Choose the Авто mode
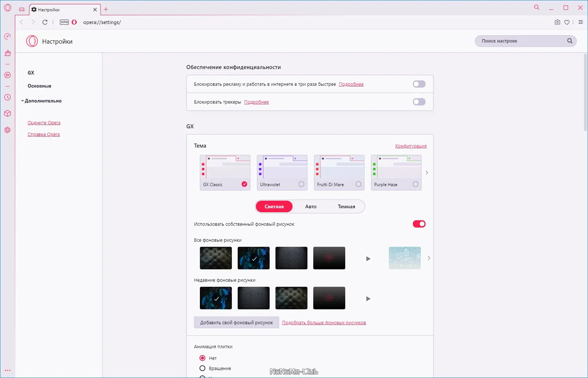This screenshot has width=588, height=378. pos(311,206)
